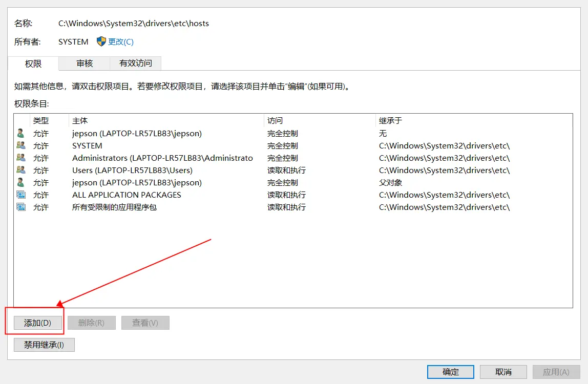Open the 审核 tab
Image resolution: width=588 pixels, height=384 pixels.
(x=85, y=63)
